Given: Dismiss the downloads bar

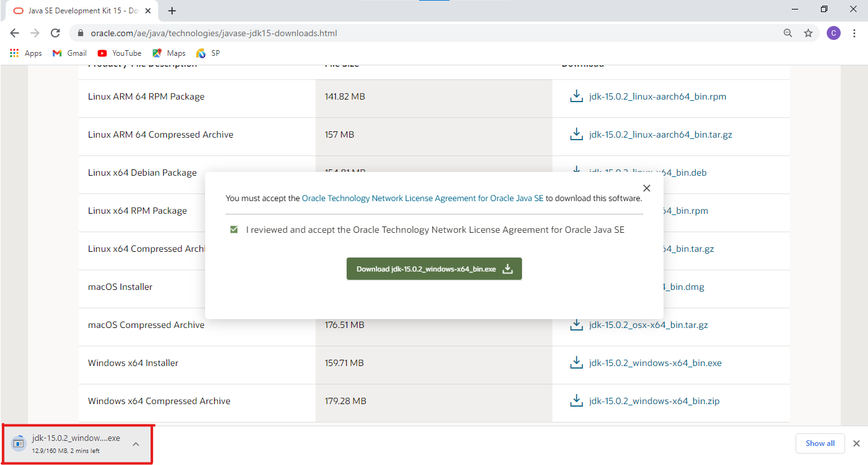Looking at the screenshot, I should tap(856, 443).
